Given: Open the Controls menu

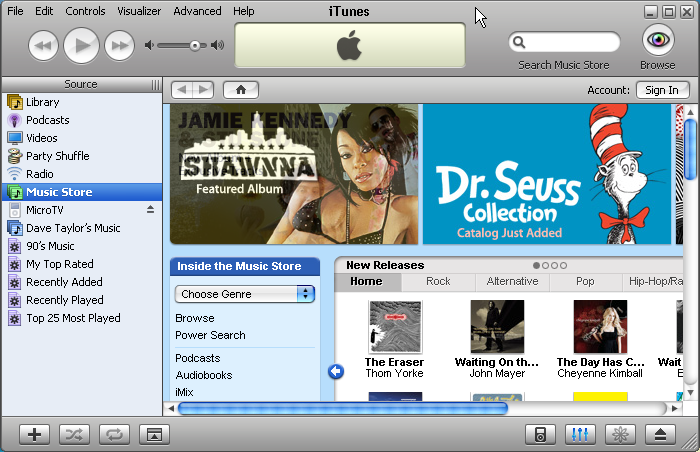Looking at the screenshot, I should pos(85,11).
